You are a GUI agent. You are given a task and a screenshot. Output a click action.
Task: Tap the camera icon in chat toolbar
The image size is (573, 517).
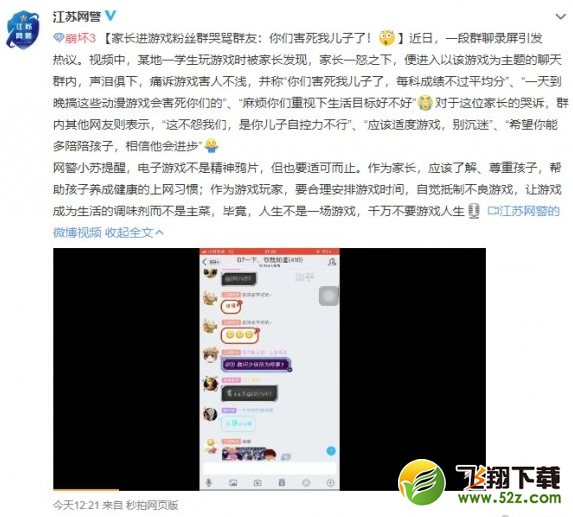coord(257,483)
